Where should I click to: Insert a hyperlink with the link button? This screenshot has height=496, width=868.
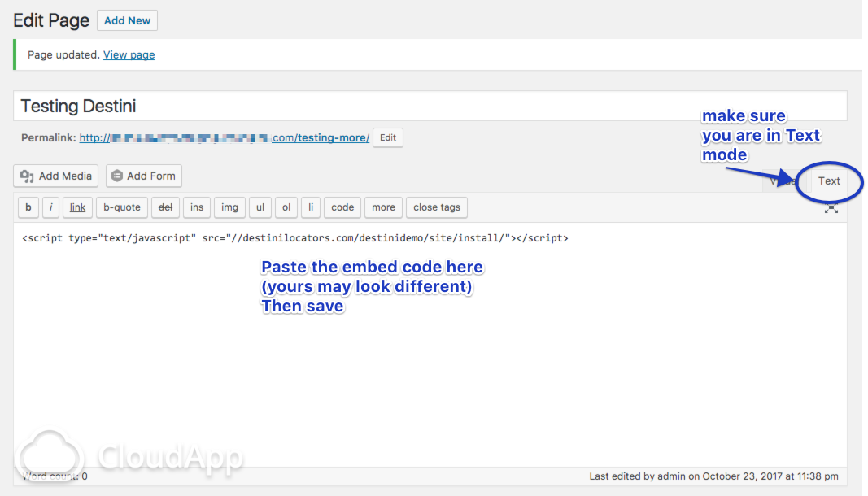click(x=77, y=207)
